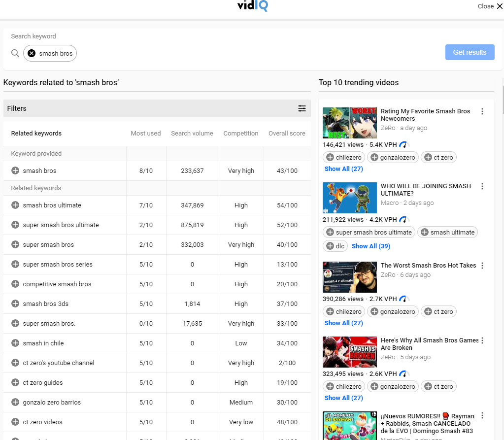Click the Get results button
Viewport: 504px width, 440px height.
(470, 52)
